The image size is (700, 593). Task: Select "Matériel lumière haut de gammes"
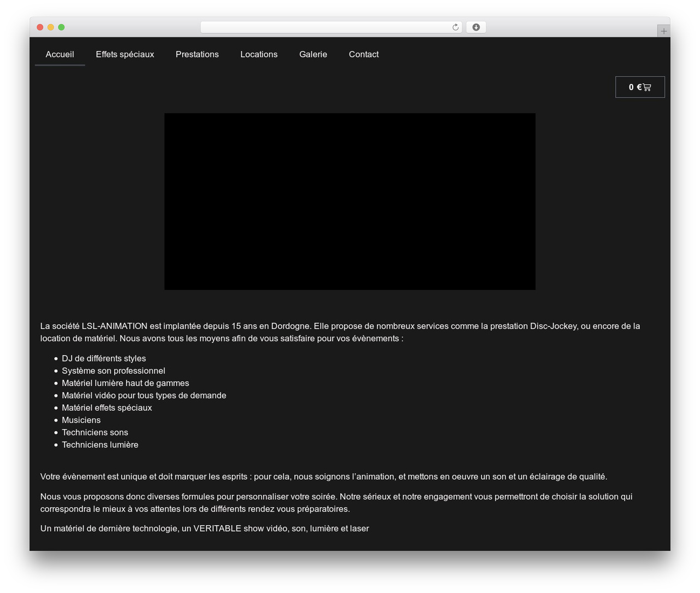point(125,383)
